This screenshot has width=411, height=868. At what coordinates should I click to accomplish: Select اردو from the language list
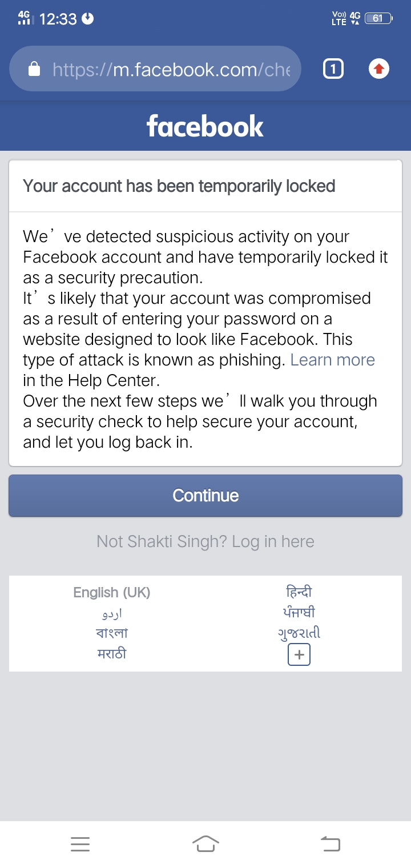[x=112, y=613]
